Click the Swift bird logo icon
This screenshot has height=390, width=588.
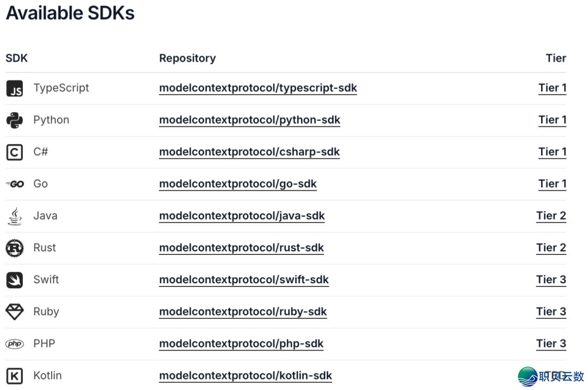(15, 280)
